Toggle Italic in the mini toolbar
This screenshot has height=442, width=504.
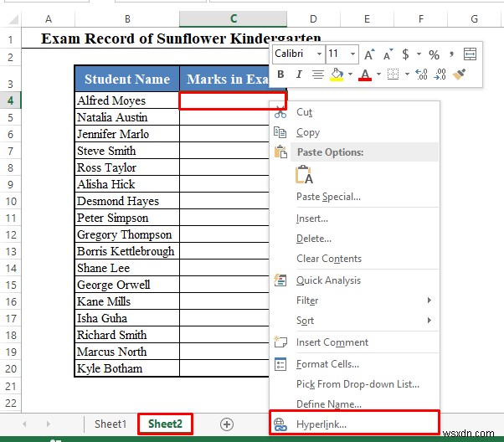point(299,75)
